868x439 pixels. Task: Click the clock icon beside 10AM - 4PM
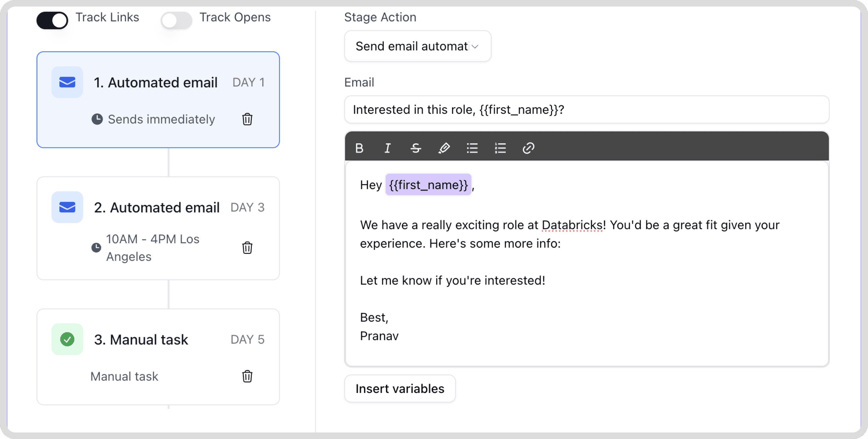pos(96,248)
